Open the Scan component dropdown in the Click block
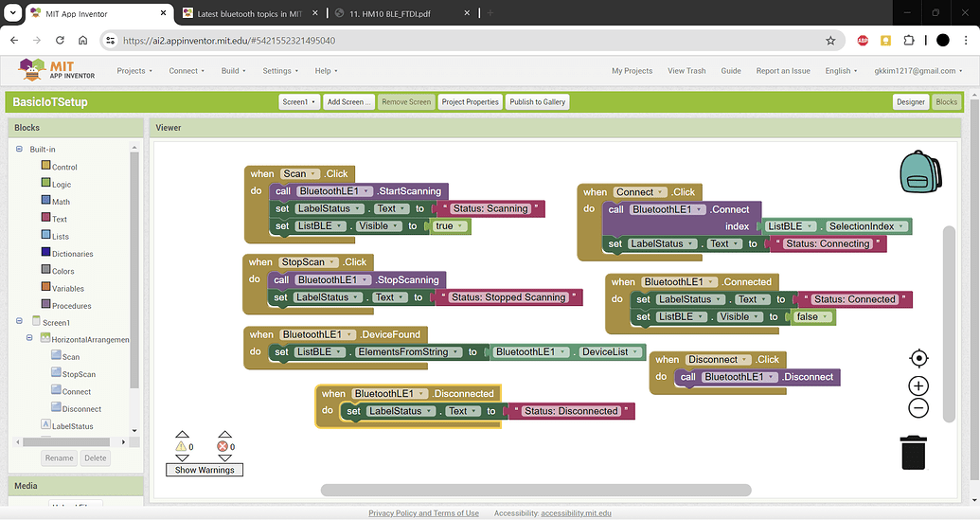This screenshot has height=520, width=980. click(300, 173)
